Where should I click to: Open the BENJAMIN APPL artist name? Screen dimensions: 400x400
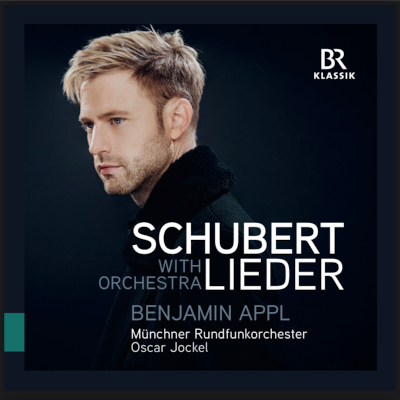(x=211, y=314)
